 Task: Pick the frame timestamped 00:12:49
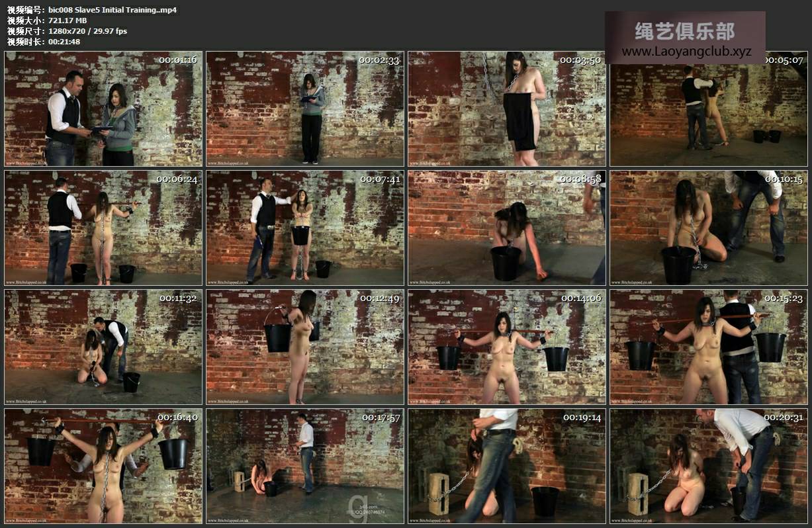(305, 347)
